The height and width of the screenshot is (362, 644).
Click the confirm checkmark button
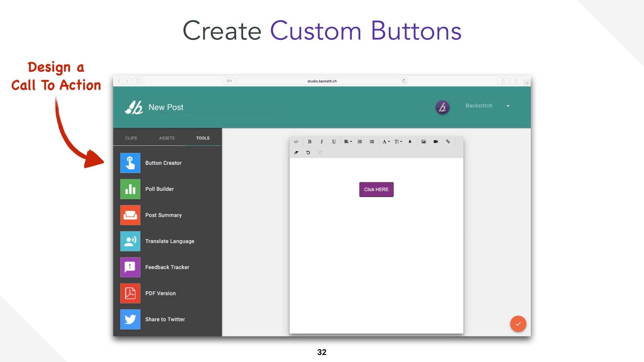point(518,323)
